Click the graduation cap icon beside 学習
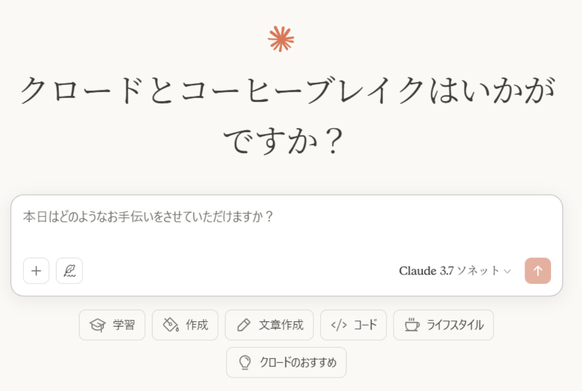Image resolution: width=582 pixels, height=391 pixels. click(x=98, y=325)
